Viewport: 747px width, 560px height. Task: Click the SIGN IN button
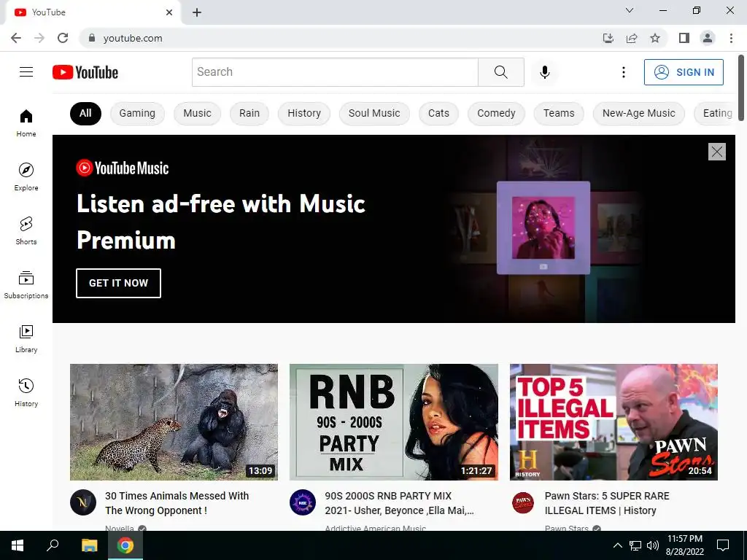684,72
